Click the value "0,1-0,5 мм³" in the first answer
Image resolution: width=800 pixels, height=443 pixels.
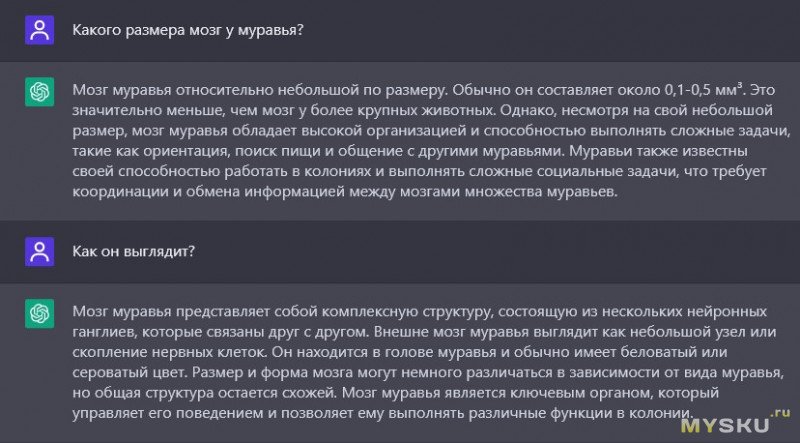704,90
